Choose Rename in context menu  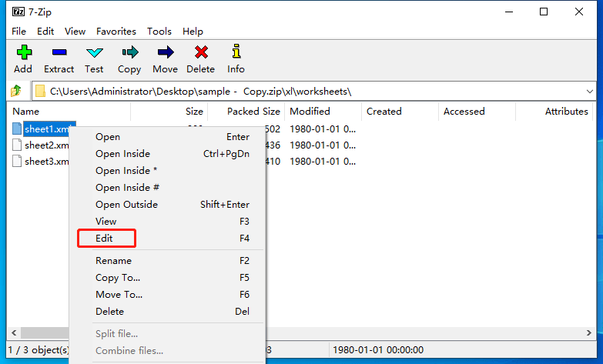(x=168, y=261)
